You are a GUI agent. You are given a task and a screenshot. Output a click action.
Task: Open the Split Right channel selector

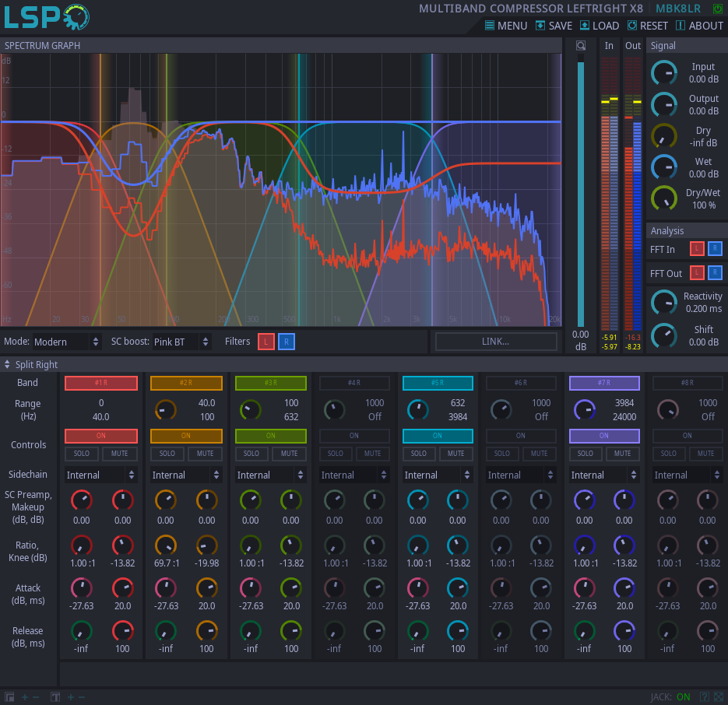click(x=32, y=365)
